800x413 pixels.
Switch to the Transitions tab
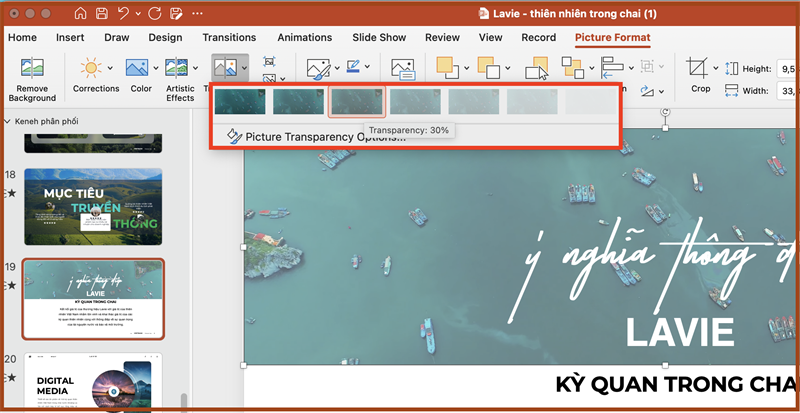(229, 37)
